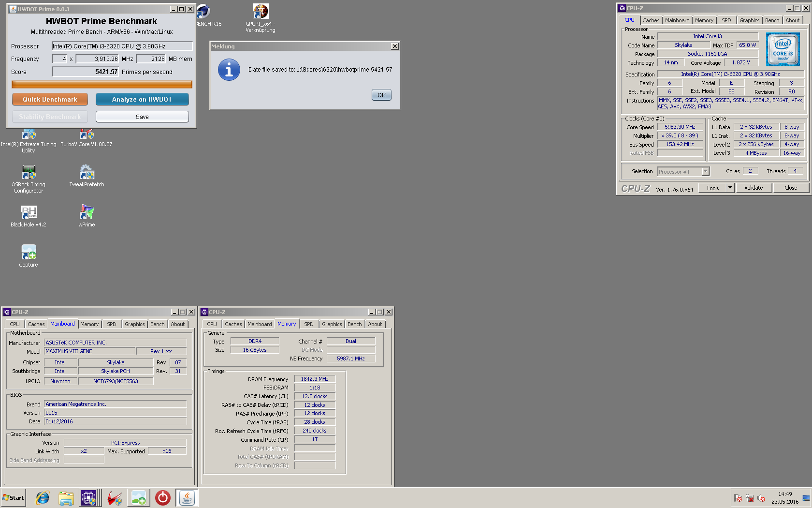Select the wPrime desktop shortcut
812x508 pixels.
click(87, 216)
